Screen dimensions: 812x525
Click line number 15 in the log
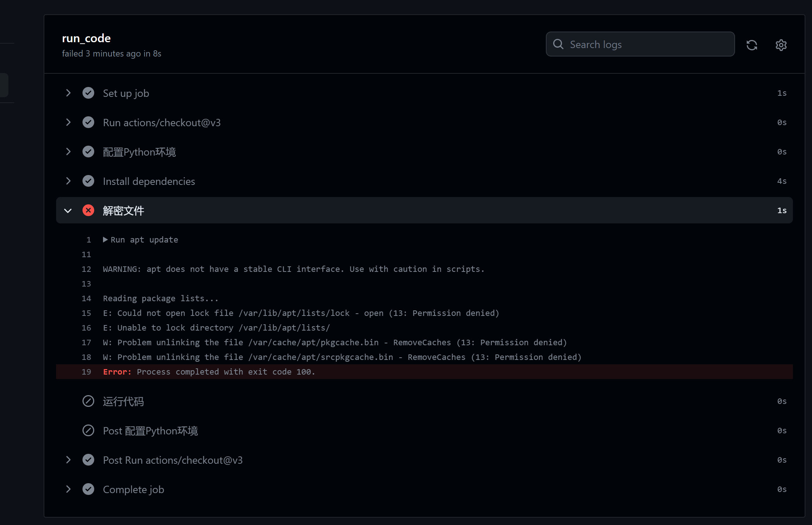[87, 313]
